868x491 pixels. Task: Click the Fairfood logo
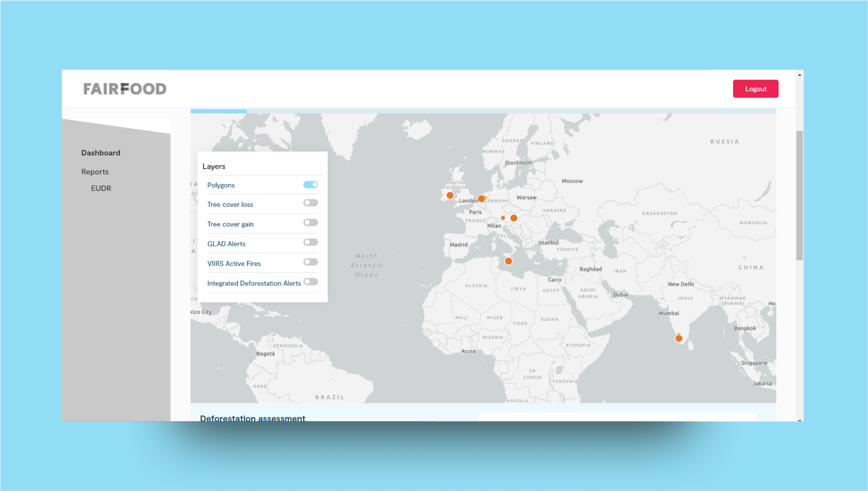(x=125, y=89)
